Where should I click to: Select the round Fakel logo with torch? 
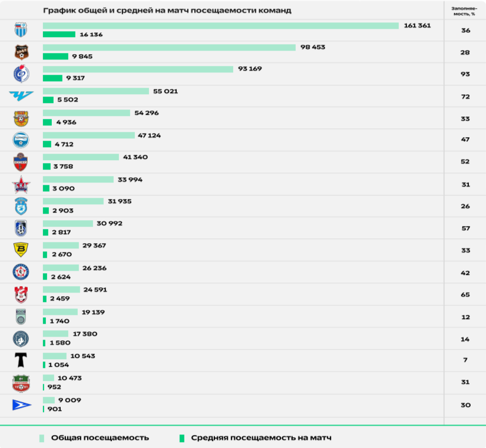coord(21,74)
